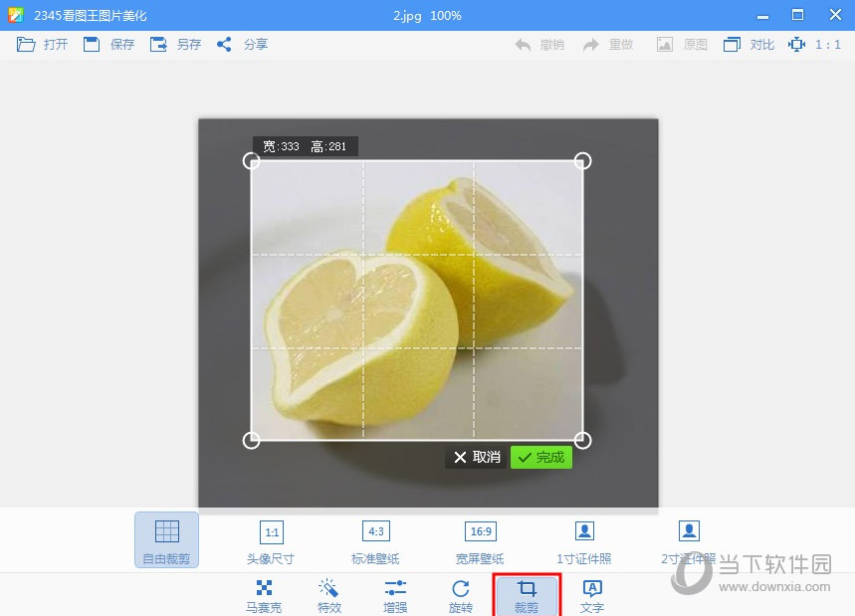Choose 1:1 avatar size crop preset
This screenshot has width=855, height=616.
pyautogui.click(x=271, y=539)
